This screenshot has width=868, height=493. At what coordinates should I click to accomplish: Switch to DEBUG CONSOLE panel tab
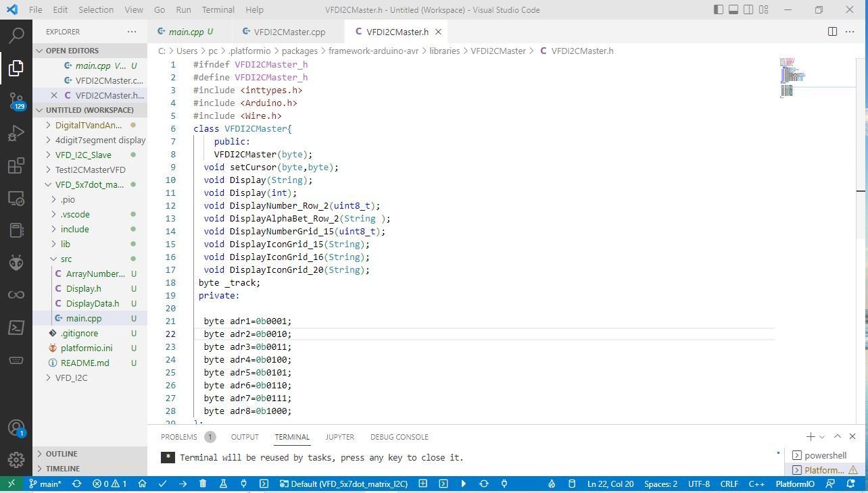[x=399, y=437]
